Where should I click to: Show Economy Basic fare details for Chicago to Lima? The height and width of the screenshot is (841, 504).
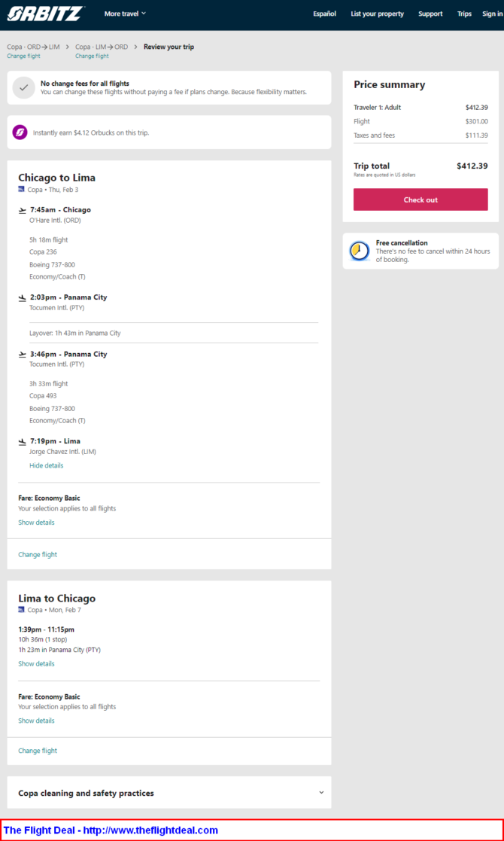click(36, 523)
